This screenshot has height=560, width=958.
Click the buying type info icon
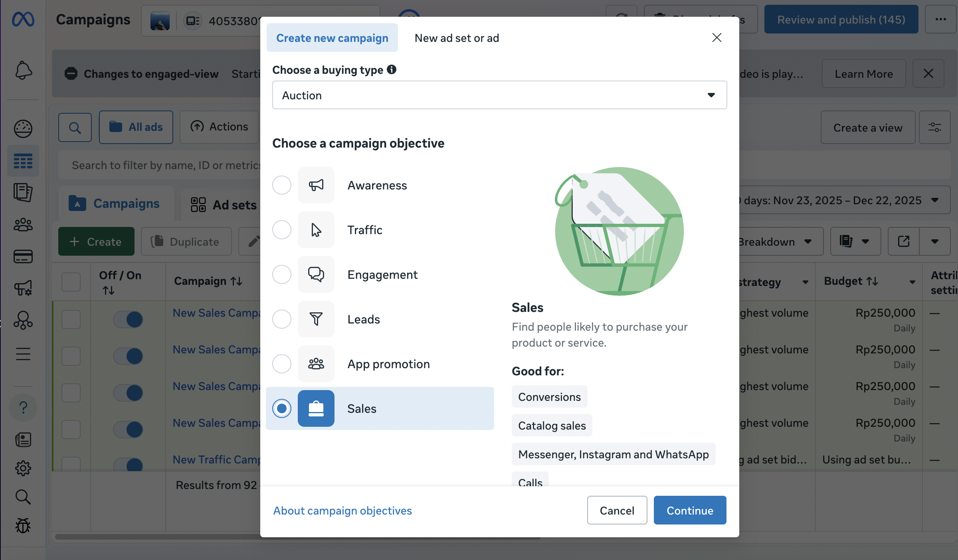pos(392,69)
